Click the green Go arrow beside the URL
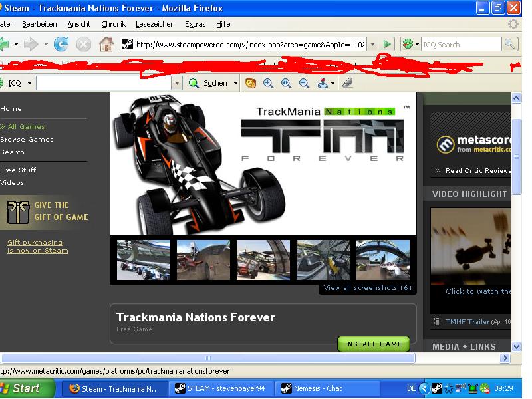The image size is (532, 399). pyautogui.click(x=388, y=44)
